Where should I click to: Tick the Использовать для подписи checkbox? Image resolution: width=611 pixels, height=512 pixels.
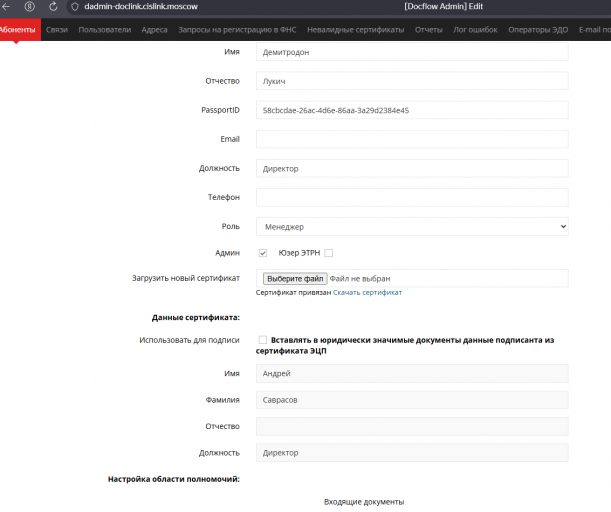pos(263,340)
